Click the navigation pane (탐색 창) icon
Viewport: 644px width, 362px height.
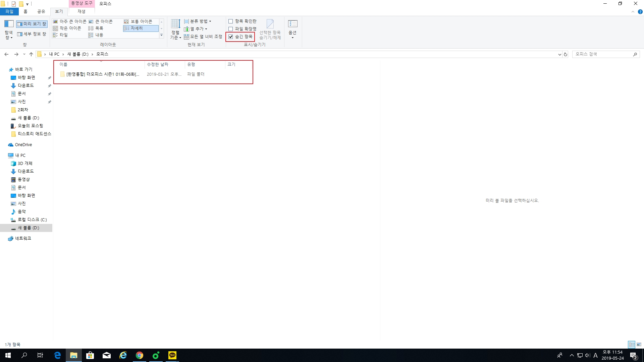click(x=9, y=24)
